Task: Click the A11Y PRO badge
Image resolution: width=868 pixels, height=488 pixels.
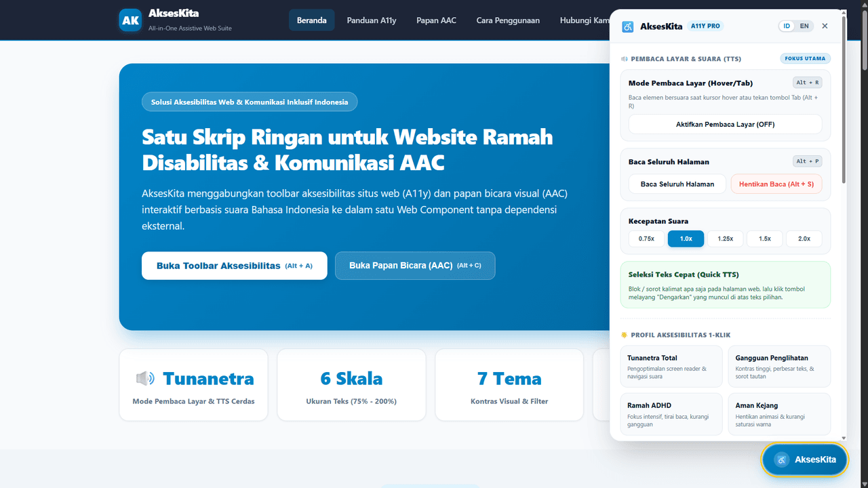Action: click(x=706, y=26)
